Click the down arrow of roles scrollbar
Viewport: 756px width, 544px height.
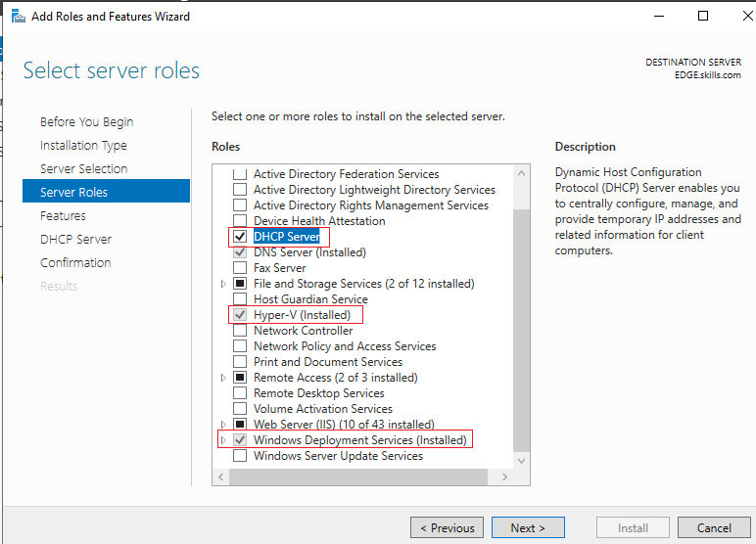521,461
